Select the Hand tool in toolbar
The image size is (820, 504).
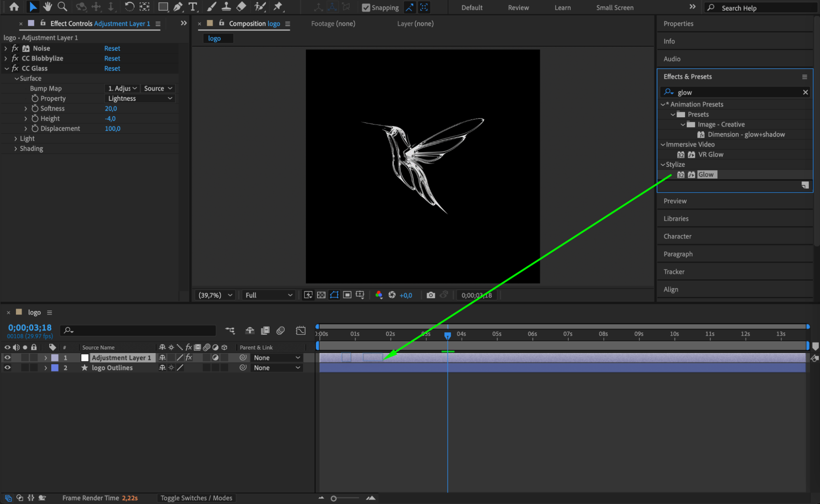coord(48,7)
